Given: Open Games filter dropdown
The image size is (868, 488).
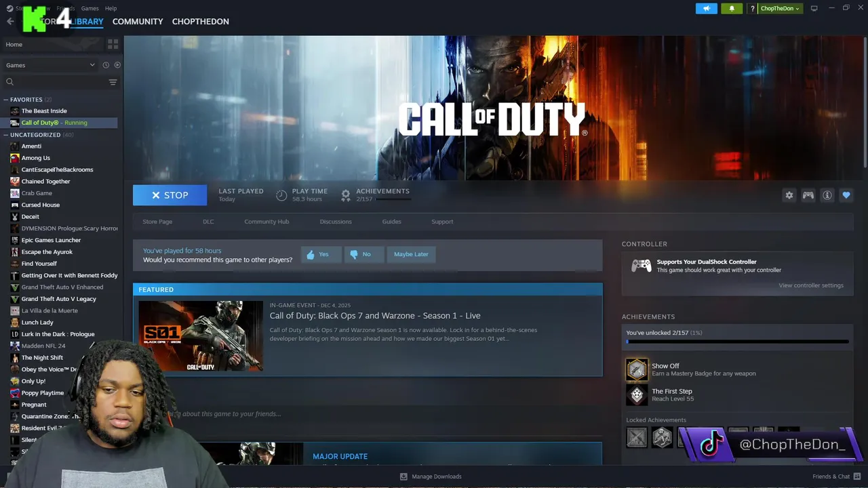Looking at the screenshot, I should click(50, 65).
